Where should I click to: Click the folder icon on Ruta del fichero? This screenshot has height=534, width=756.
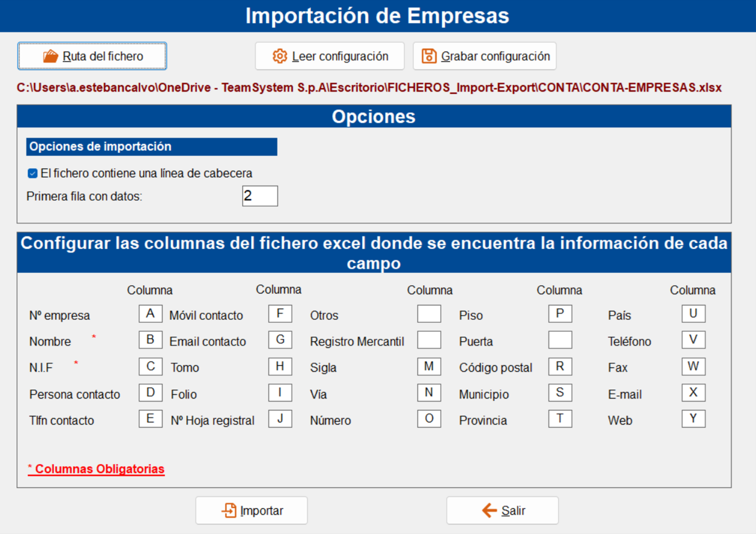(x=50, y=56)
